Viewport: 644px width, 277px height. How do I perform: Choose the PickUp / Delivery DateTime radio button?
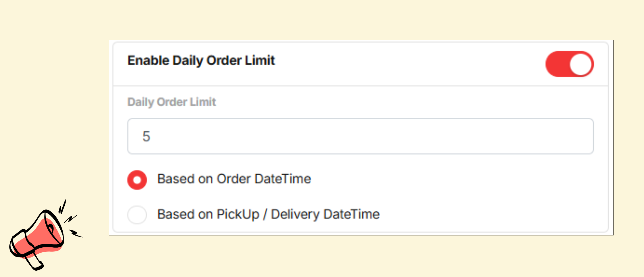coord(137,215)
